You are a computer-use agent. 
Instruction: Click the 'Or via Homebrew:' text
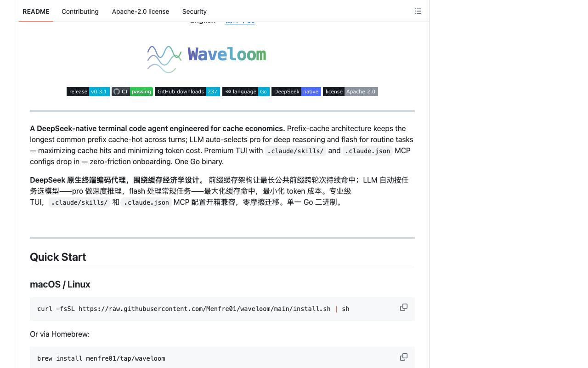(60, 334)
